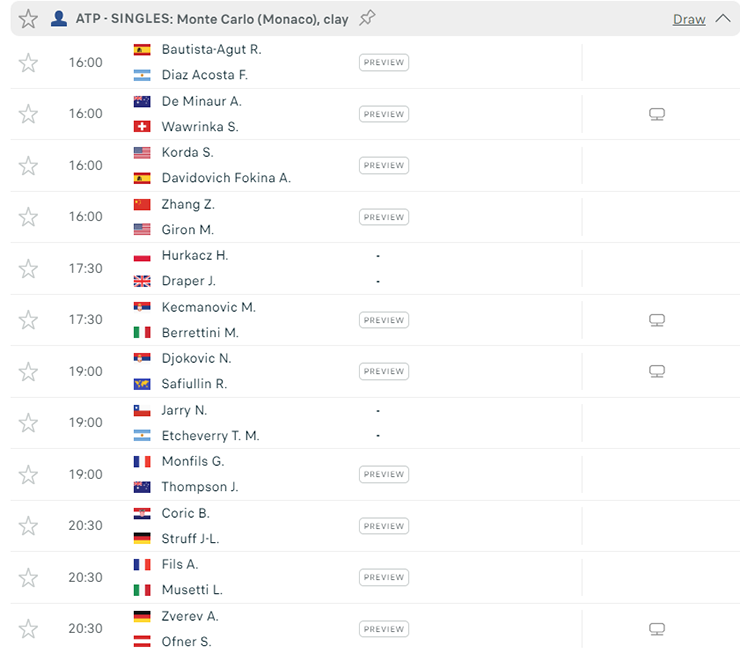Click player name Wawrinka S.

pos(200,127)
